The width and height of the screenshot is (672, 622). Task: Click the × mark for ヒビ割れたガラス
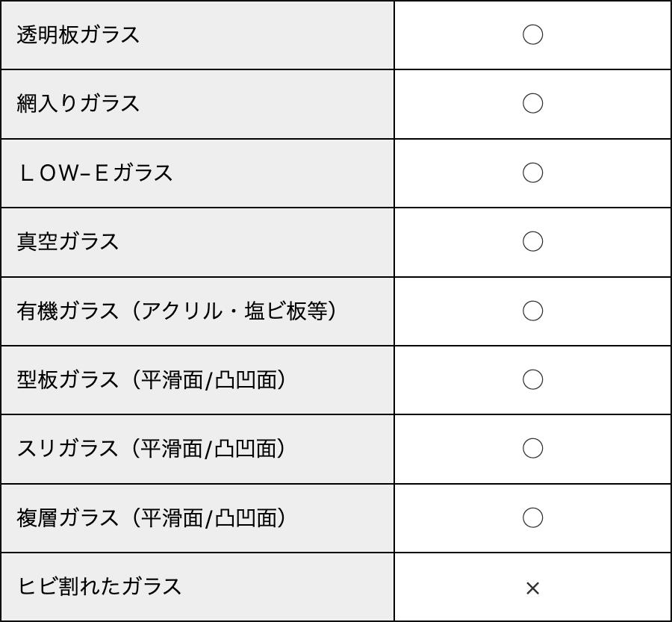(532, 588)
